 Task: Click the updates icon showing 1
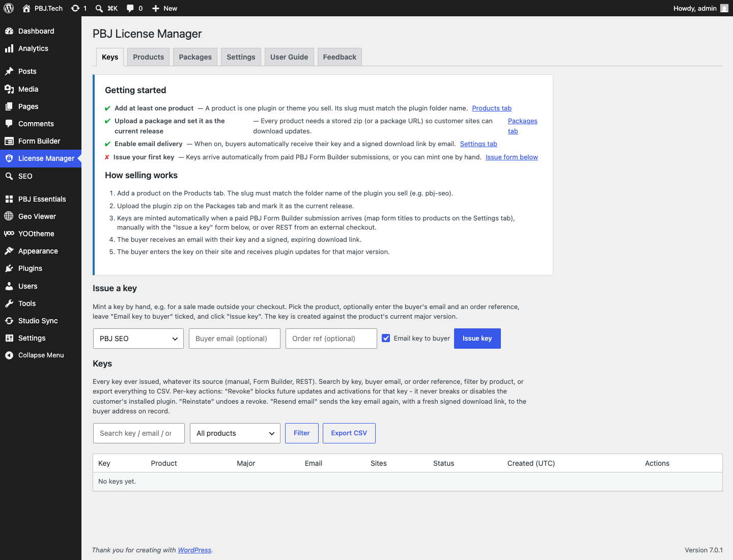pyautogui.click(x=75, y=8)
